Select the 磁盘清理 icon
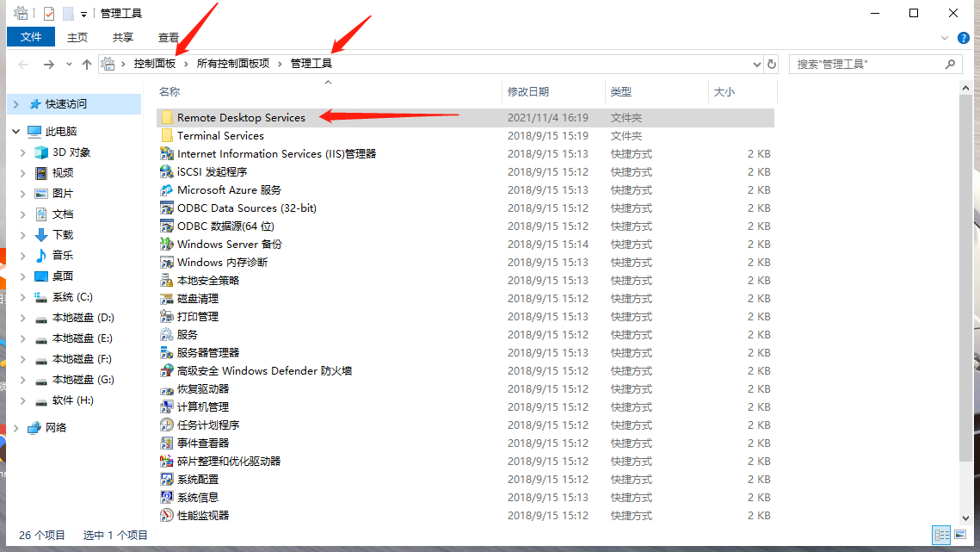This screenshot has height=552, width=980. 167,299
